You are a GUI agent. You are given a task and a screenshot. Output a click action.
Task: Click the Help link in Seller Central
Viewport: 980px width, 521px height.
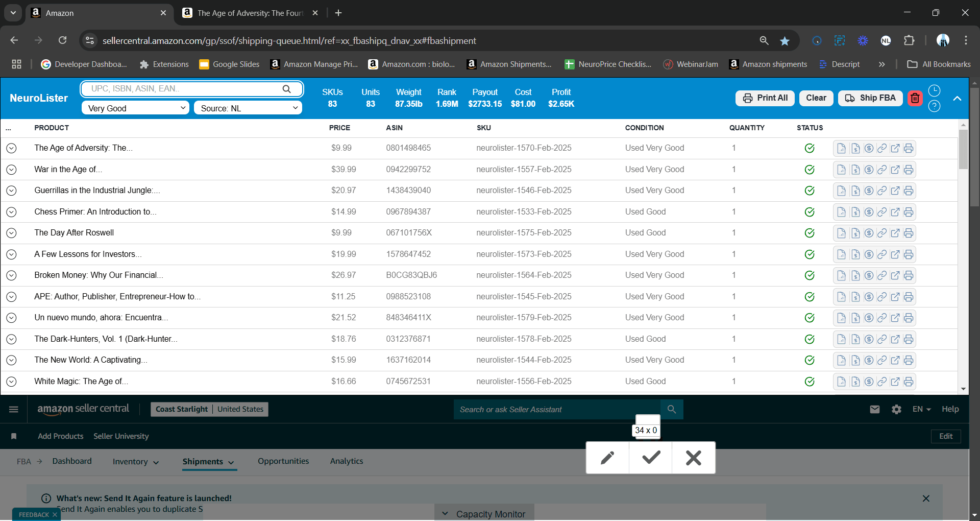click(x=950, y=409)
